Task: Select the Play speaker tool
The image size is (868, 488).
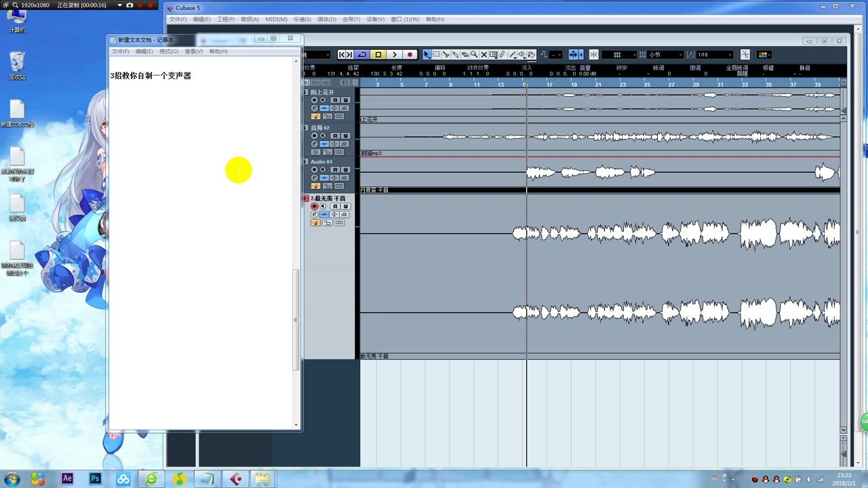Action: (x=522, y=54)
